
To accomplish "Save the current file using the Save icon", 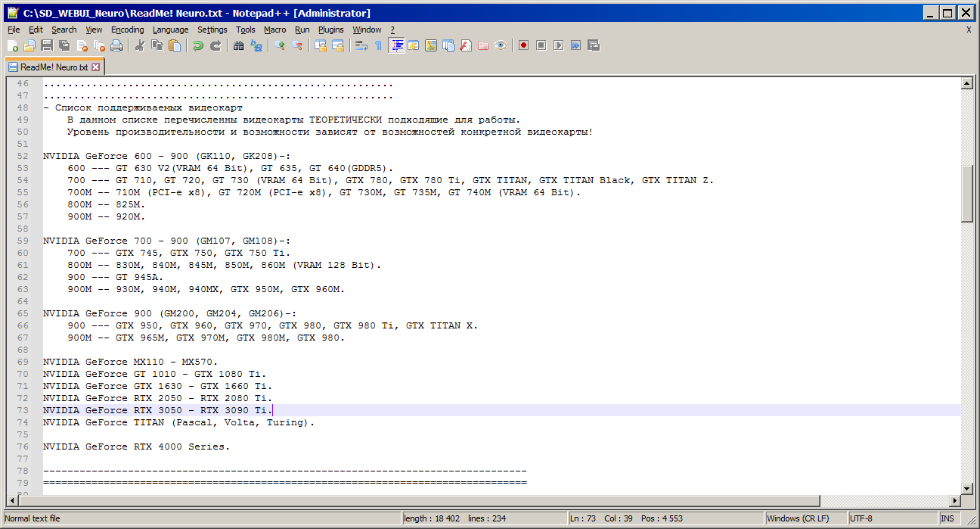I will click(x=46, y=45).
